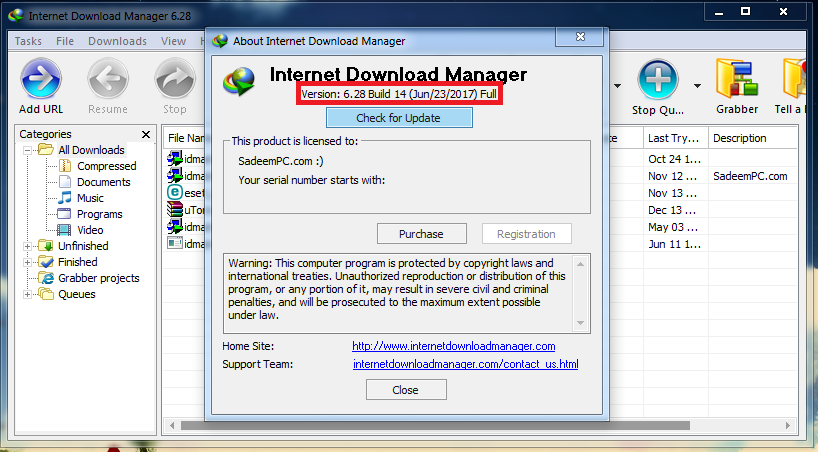The height and width of the screenshot is (452, 818).
Task: Open the Tasks menu
Action: (28, 41)
